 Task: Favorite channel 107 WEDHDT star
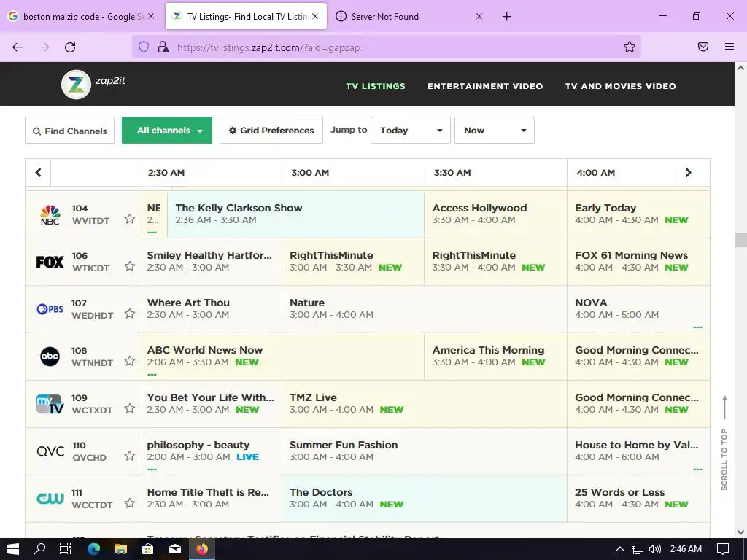[130, 314]
